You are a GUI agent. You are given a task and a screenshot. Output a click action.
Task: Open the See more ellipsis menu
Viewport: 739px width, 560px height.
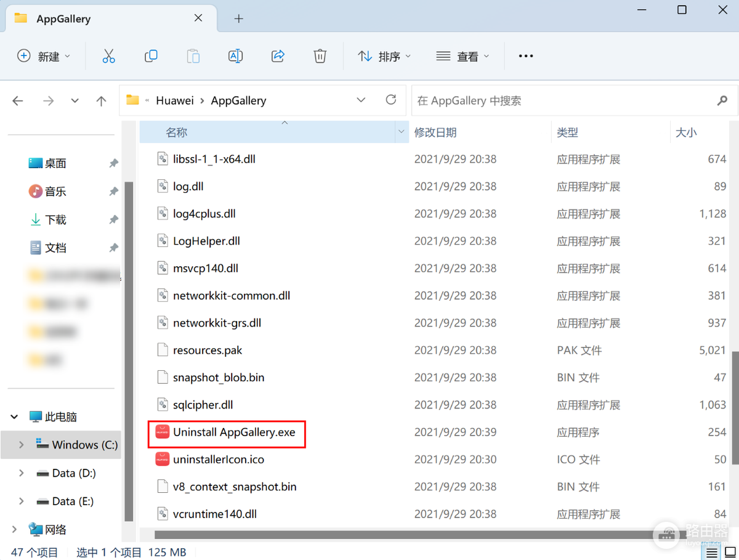click(x=525, y=56)
